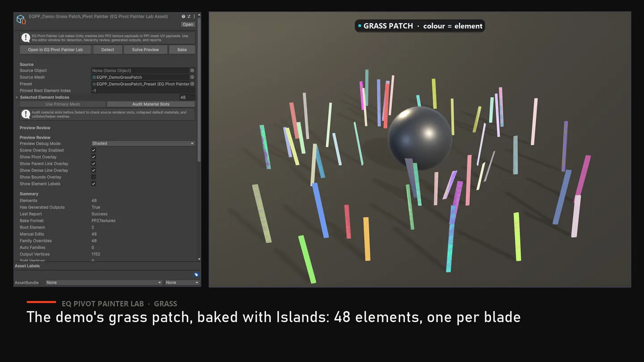Click the Bake Format PP2Textures value

[x=103, y=221]
